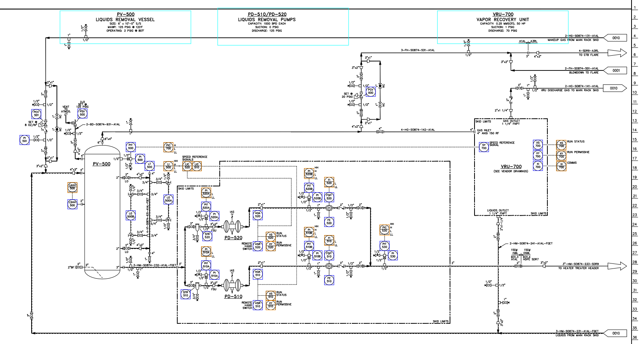644x344 pixels.
Task: Click the HOA 510 switch bubble
Action: tap(258, 274)
